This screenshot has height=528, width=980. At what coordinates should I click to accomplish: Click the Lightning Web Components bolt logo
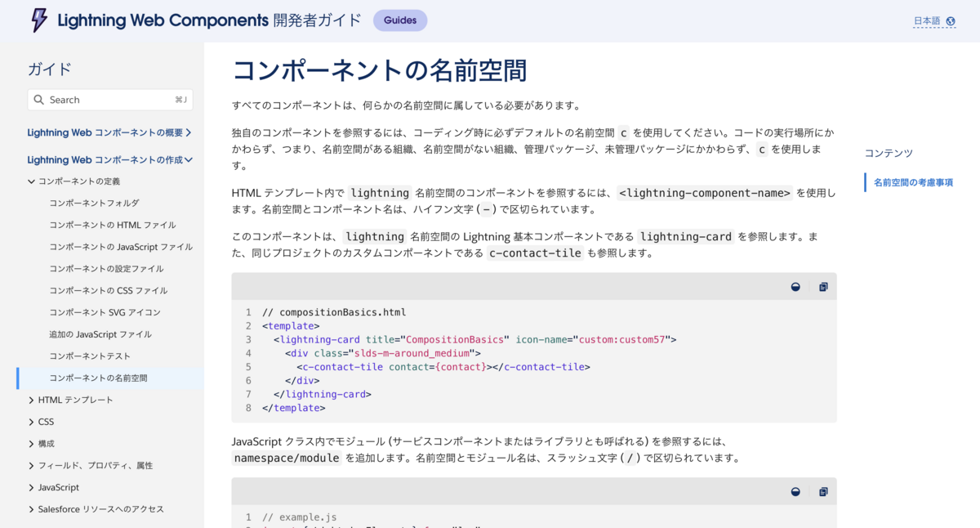[x=39, y=20]
